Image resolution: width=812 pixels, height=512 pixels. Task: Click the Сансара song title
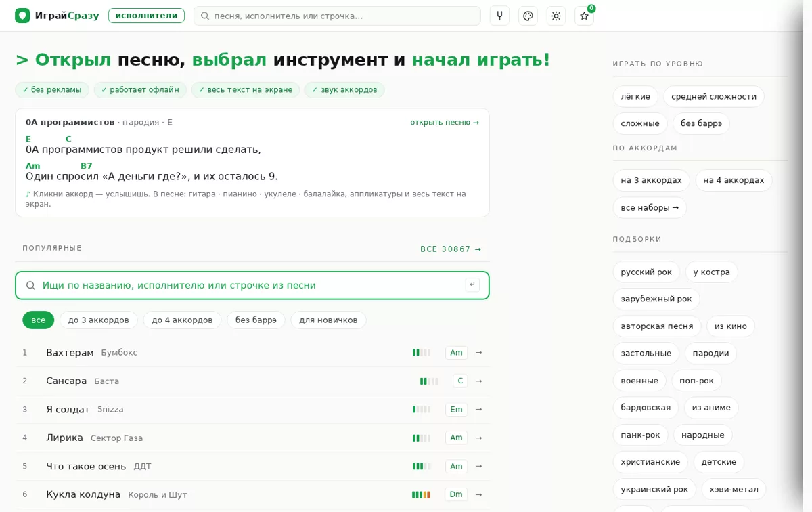(x=66, y=381)
